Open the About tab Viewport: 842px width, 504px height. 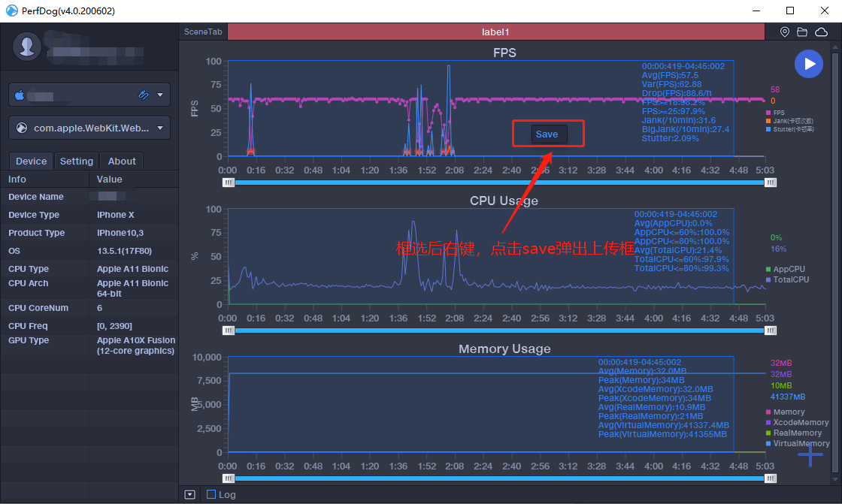coord(122,161)
